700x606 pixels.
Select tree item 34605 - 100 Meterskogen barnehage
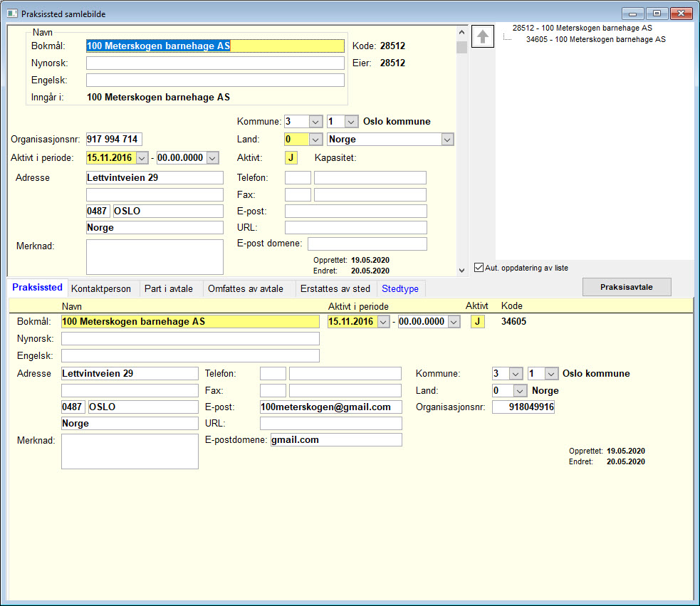click(x=595, y=39)
